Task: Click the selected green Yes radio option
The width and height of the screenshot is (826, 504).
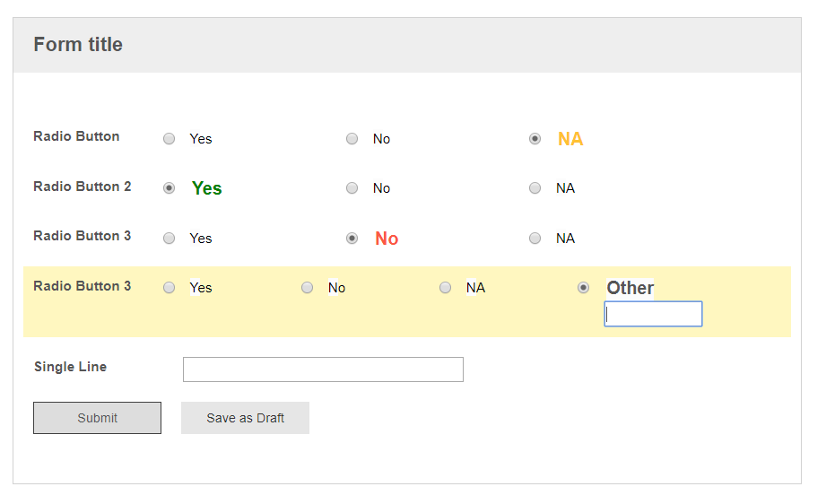Action: coord(170,188)
